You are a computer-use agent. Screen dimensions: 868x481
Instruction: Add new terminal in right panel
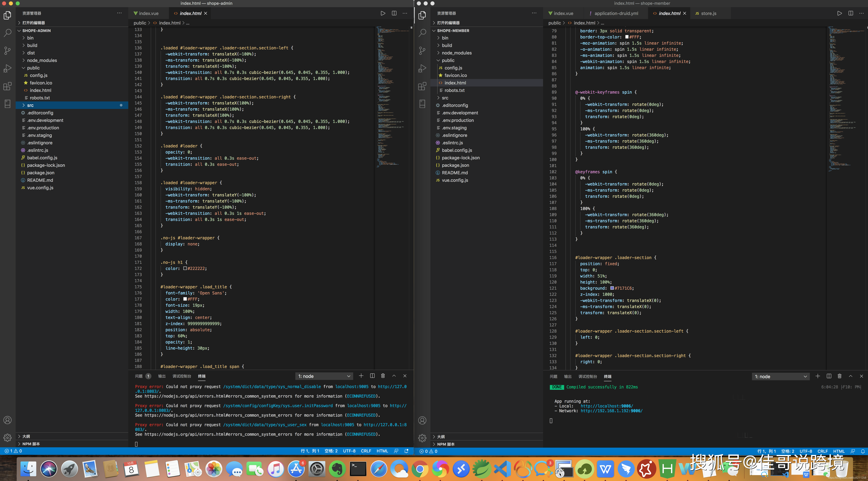tap(817, 376)
